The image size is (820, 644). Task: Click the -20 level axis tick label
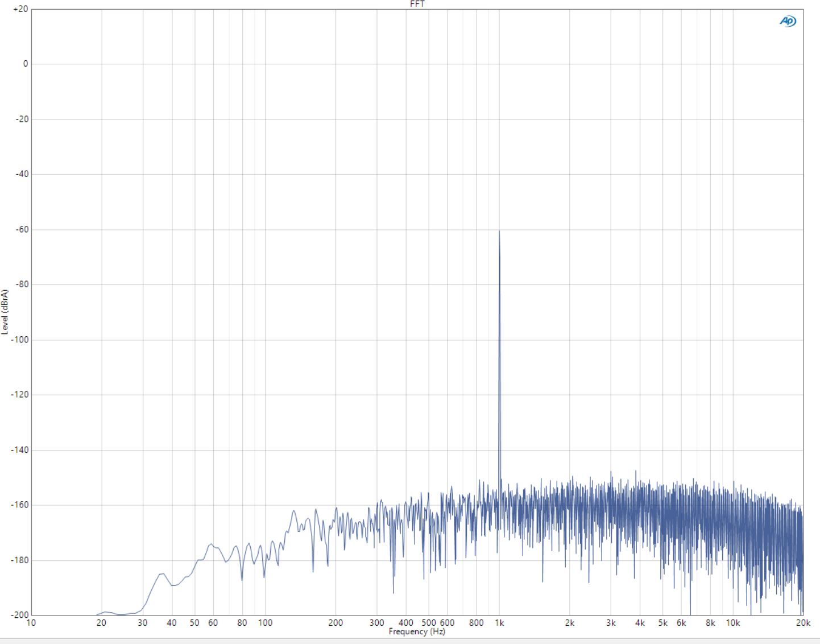[22, 119]
